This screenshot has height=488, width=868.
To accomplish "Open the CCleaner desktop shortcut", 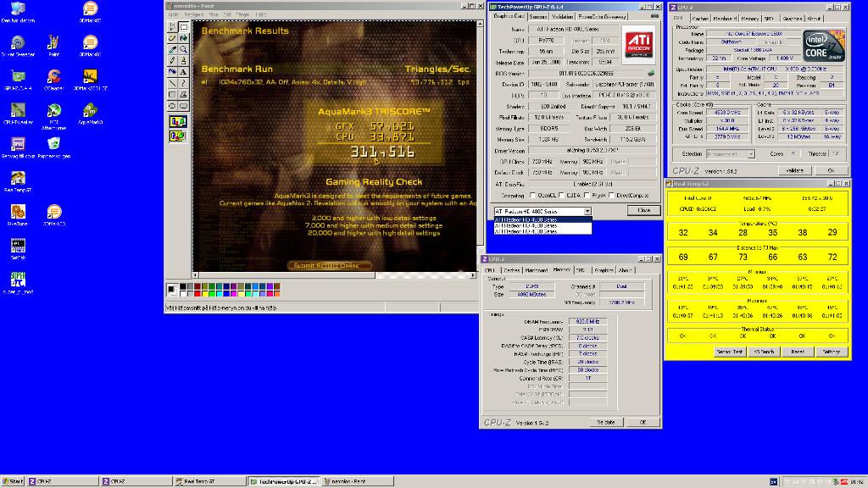I will point(53,79).
